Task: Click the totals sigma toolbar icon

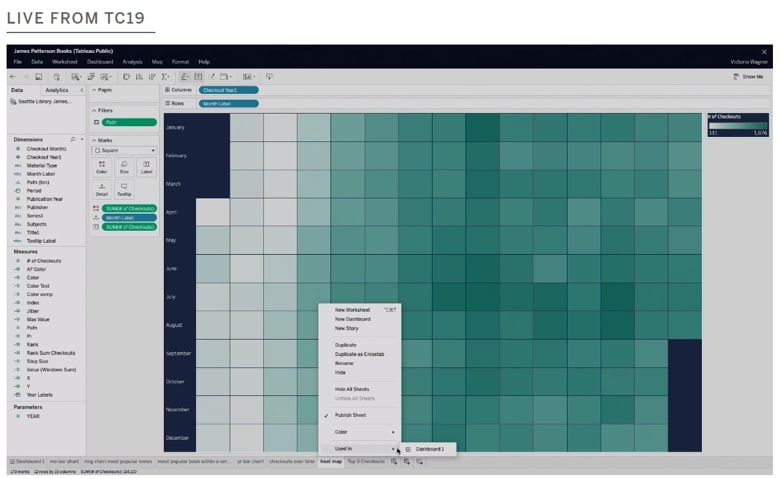Action: (165, 77)
